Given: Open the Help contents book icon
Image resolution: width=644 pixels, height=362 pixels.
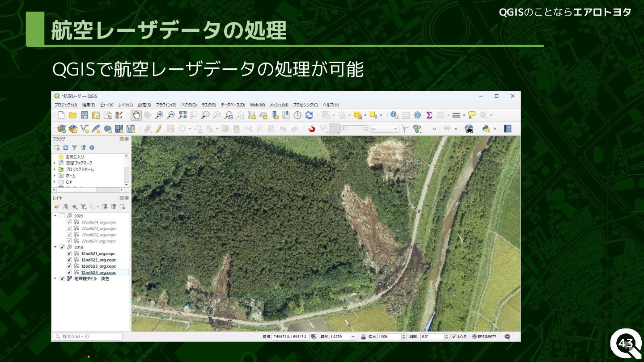Looking at the screenshot, I should [508, 129].
